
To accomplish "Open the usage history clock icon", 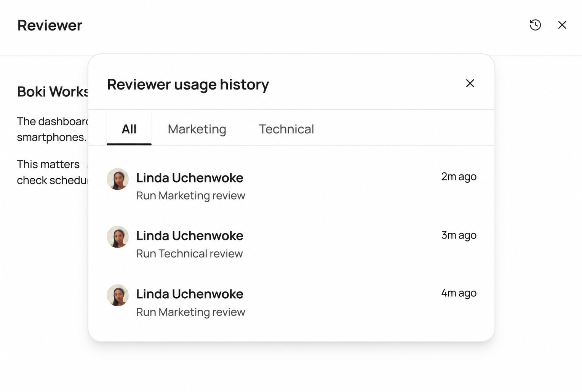I will (535, 25).
